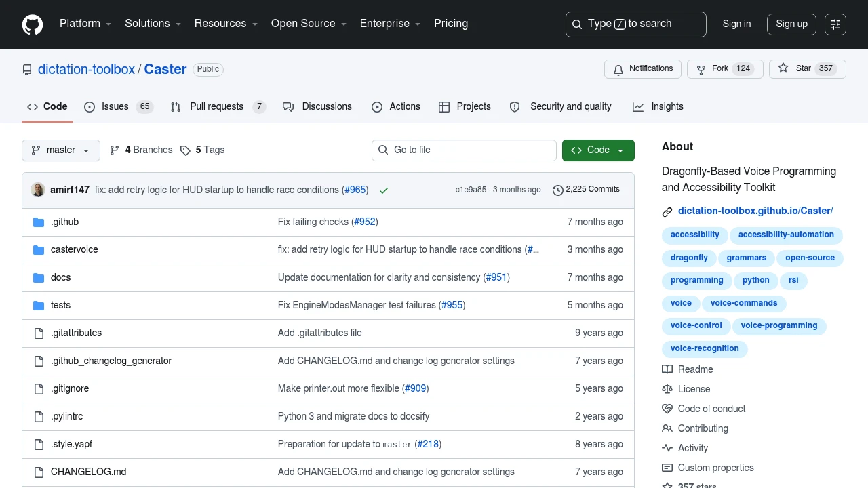Screen dimensions: 868x488
Task: Click the Sign up button
Action: 791,24
